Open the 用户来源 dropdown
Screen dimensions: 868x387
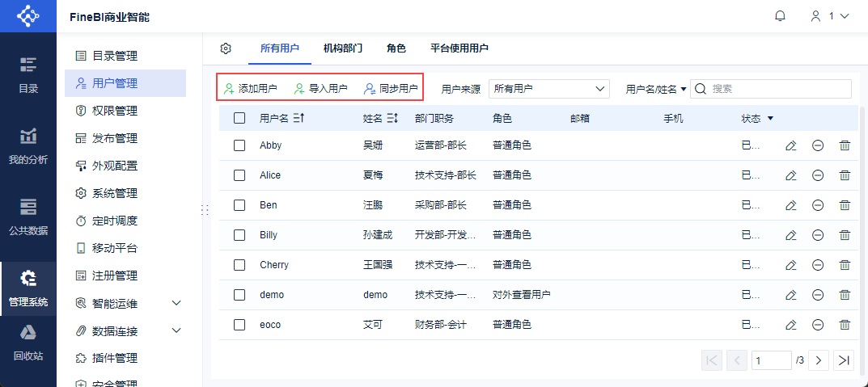click(x=548, y=89)
